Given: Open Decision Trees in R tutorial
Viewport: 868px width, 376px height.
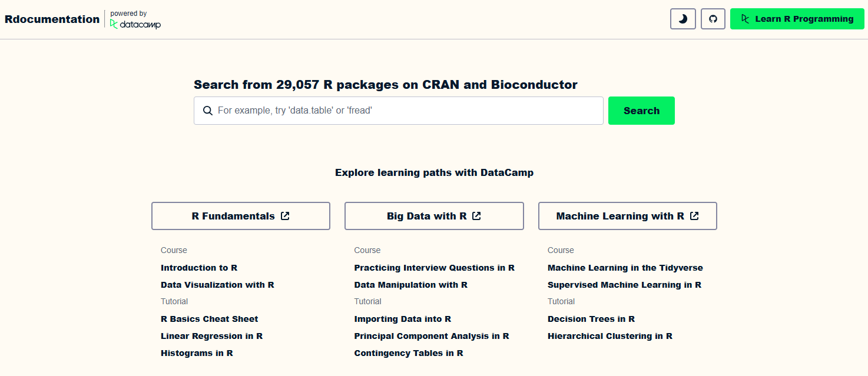Looking at the screenshot, I should (x=591, y=319).
